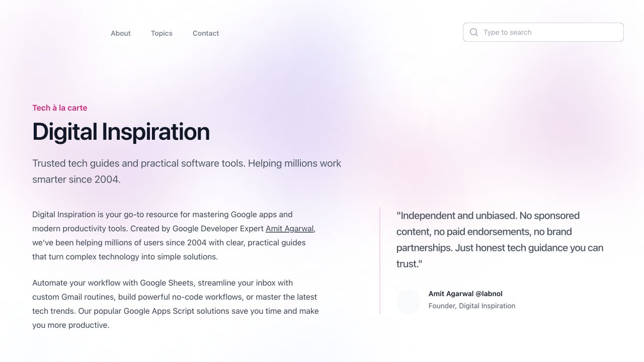Click the 'Trusted tech guides' subtitle
Image resolution: width=644 pixels, height=362 pixels.
click(x=187, y=171)
